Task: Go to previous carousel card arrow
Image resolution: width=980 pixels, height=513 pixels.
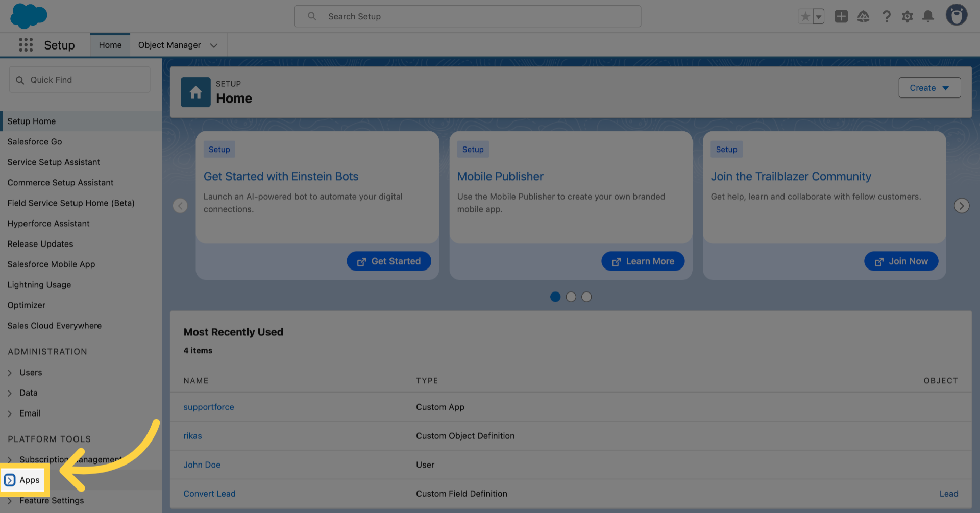Action: point(180,206)
